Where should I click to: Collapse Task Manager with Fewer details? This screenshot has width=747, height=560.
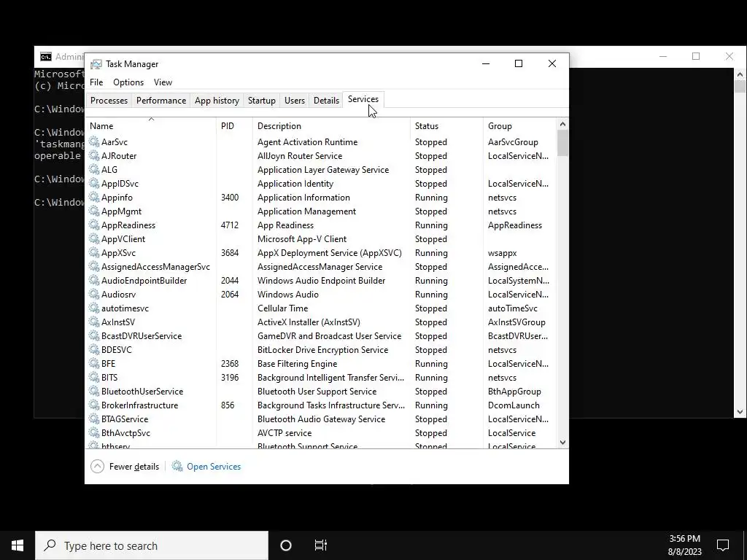(x=125, y=466)
